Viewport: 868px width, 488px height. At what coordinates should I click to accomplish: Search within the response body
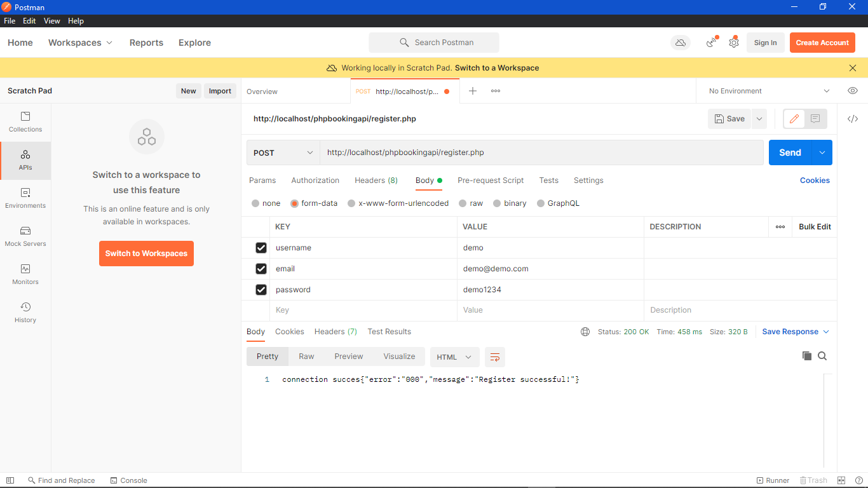822,356
